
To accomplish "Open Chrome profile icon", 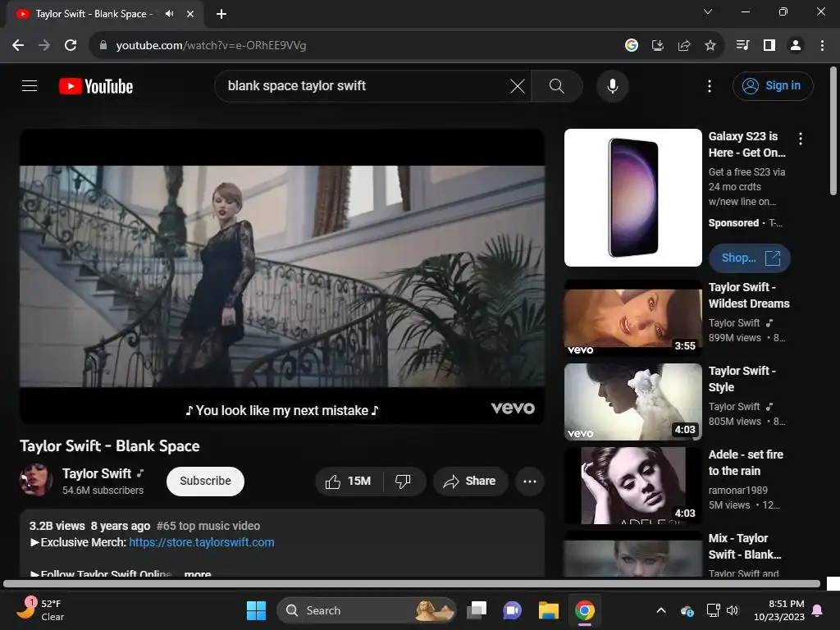I will [796, 46].
